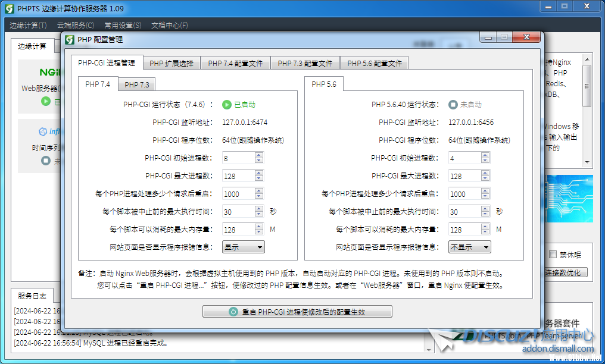
Task: Enable the 禁休眠 checkbox
Action: tap(553, 255)
